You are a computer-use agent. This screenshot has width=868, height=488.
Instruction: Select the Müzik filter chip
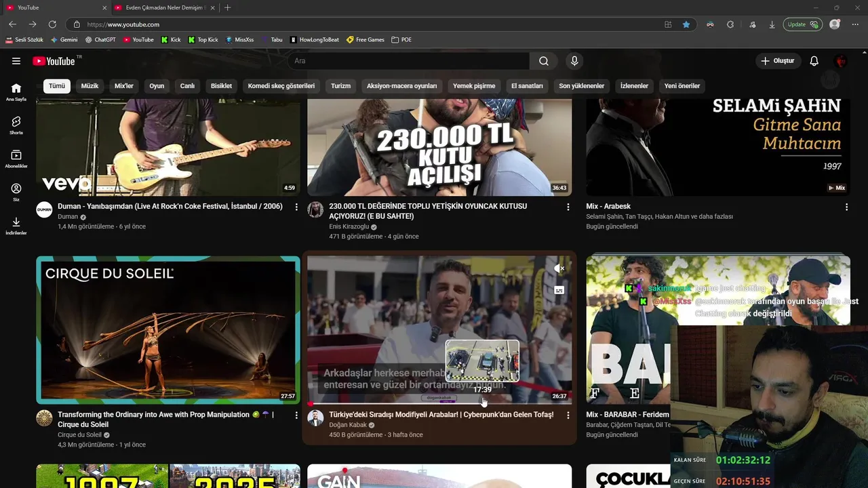click(90, 86)
